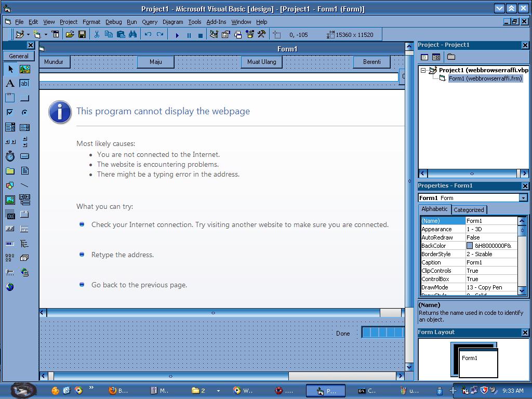The image size is (532, 399).
Task: Open the Project menu
Action: 69,22
